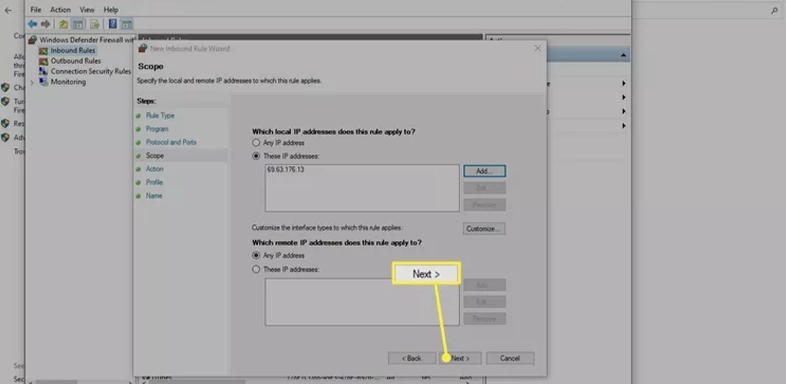Image resolution: width=786 pixels, height=384 pixels.
Task: Click the greyed Remove button for remote IPs
Action: click(484, 318)
